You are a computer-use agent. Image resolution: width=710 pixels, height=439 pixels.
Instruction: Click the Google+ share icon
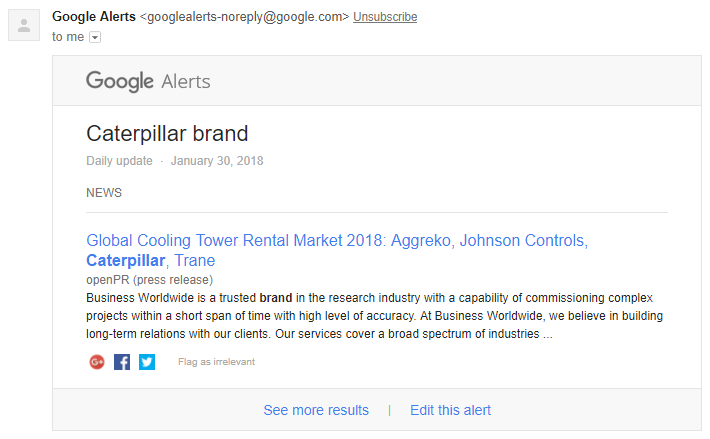pos(96,362)
